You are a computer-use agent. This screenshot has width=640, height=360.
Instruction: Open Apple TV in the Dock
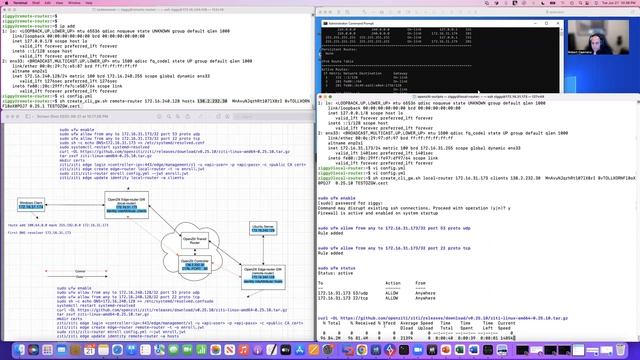point(285,349)
